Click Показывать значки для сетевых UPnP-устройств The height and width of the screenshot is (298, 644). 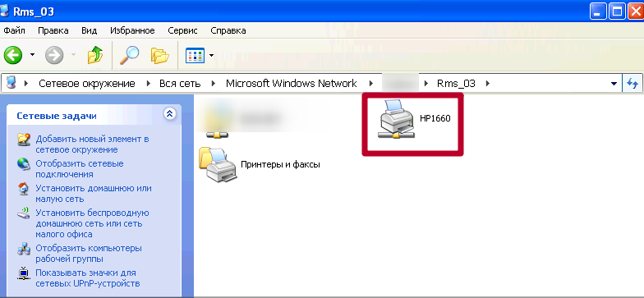pyautogui.click(x=87, y=277)
